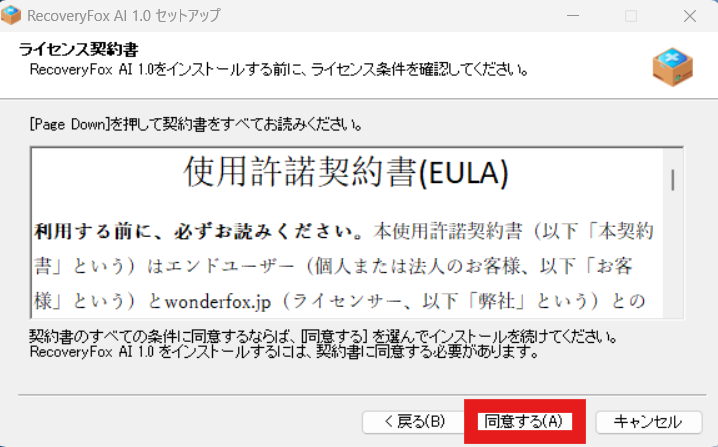Viewport: 718px width, 447px height.
Task: Click the ライセンス契約書 header title
Action: 78,49
